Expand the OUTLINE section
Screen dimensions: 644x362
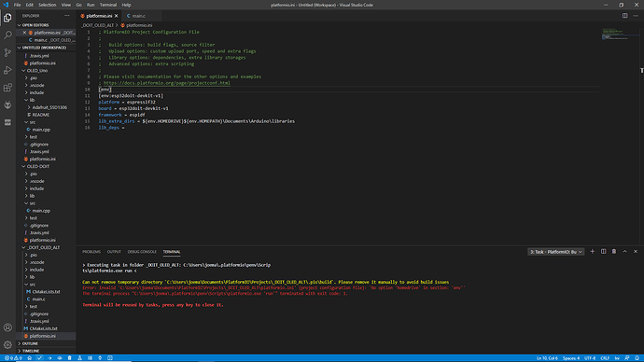coord(46,343)
